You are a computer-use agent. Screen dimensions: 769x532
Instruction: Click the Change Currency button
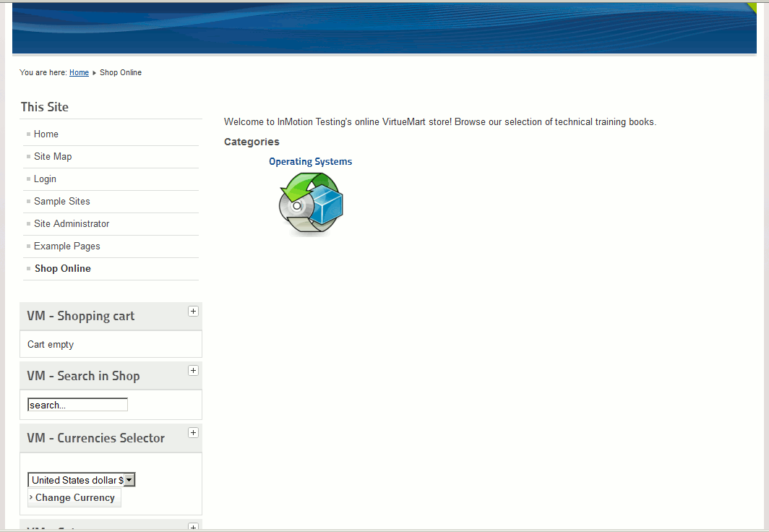74,498
